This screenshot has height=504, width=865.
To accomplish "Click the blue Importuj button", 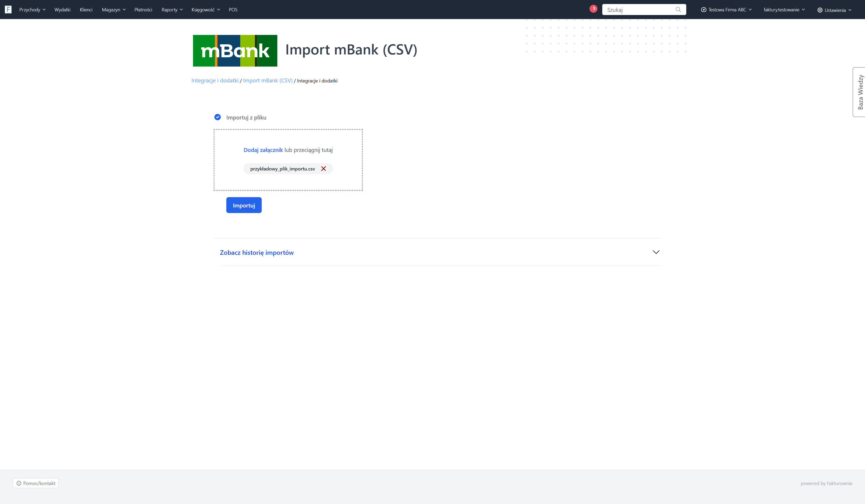I will pyautogui.click(x=244, y=205).
